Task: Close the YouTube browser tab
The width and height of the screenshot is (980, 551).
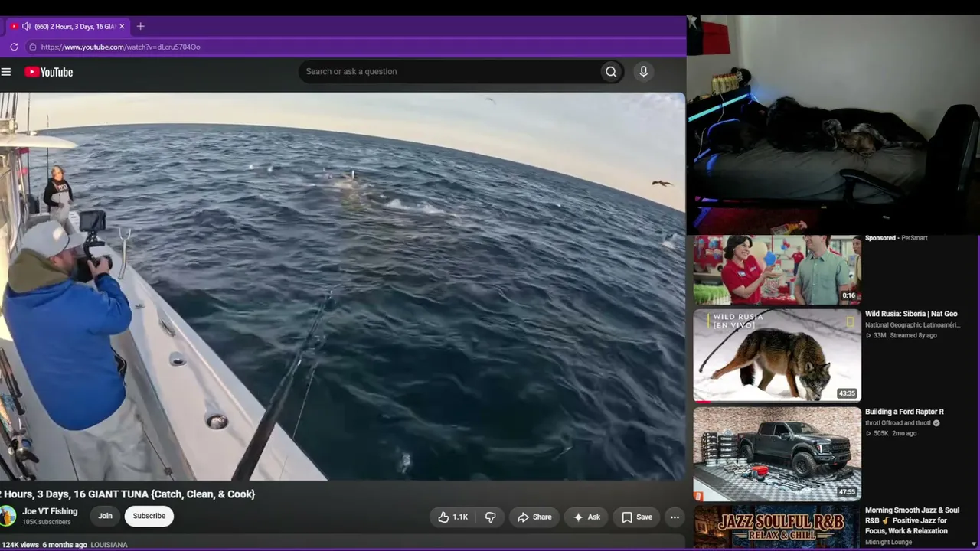Action: (122, 26)
